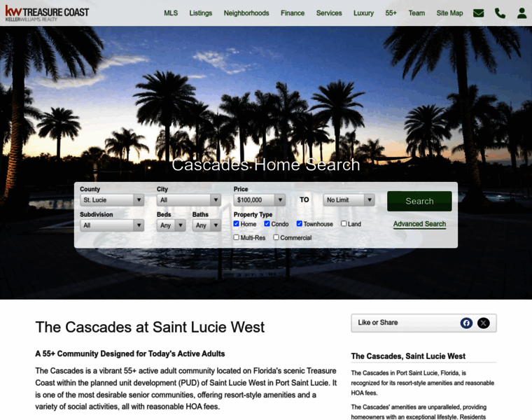
Task: Uncheck the Home property type
Action: click(236, 223)
